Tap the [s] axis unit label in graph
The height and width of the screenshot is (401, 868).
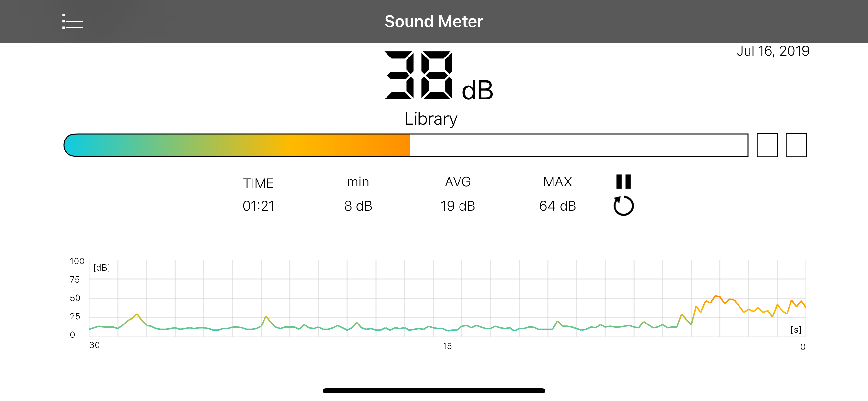pyautogui.click(x=796, y=330)
